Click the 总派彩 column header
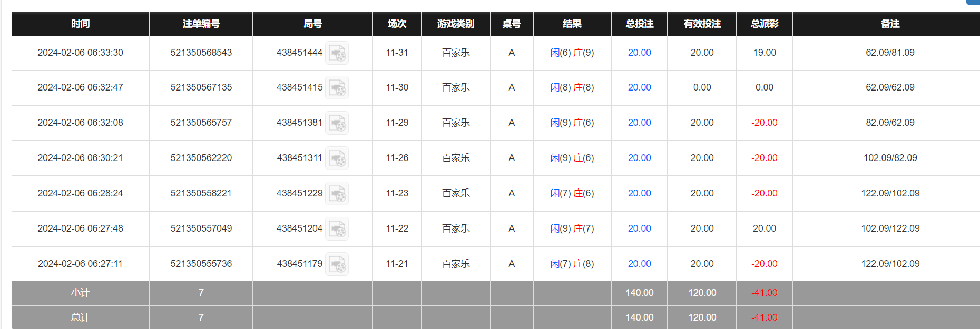This screenshot has height=329, width=980. pos(764,24)
